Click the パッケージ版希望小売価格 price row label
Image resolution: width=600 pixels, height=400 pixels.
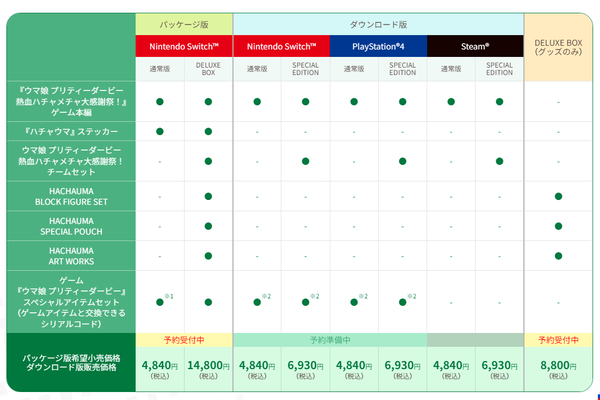(x=71, y=362)
